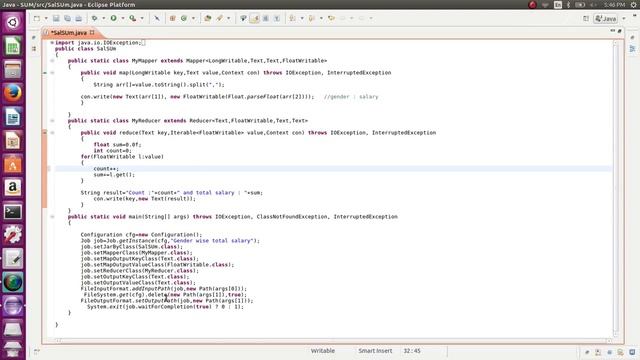Viewport: 640px width, 360px height.
Task: Collapse the reduce method fold marker
Action: (x=52, y=133)
